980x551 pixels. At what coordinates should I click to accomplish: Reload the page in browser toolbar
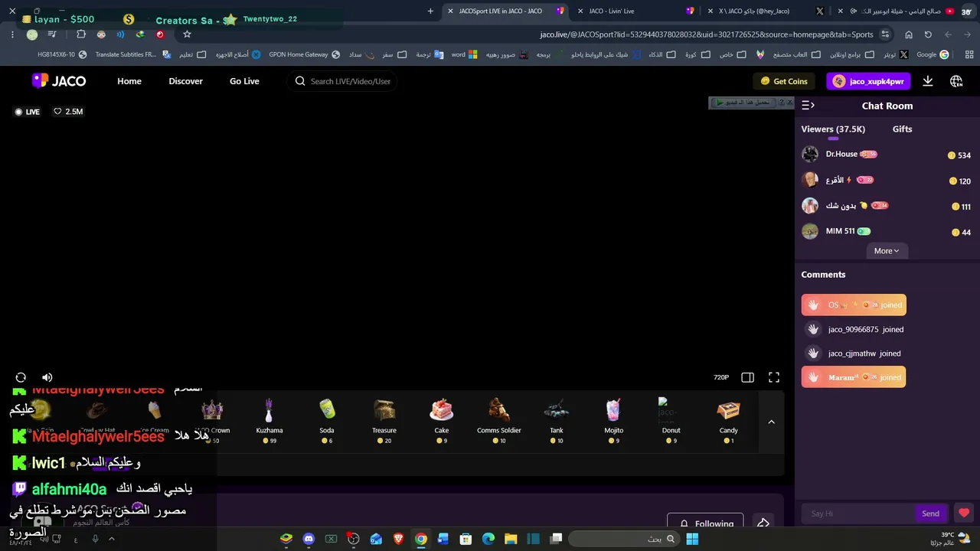(x=928, y=34)
